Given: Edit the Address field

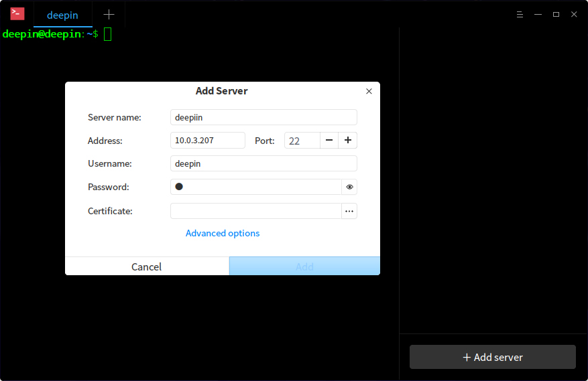Looking at the screenshot, I should click(x=208, y=140).
